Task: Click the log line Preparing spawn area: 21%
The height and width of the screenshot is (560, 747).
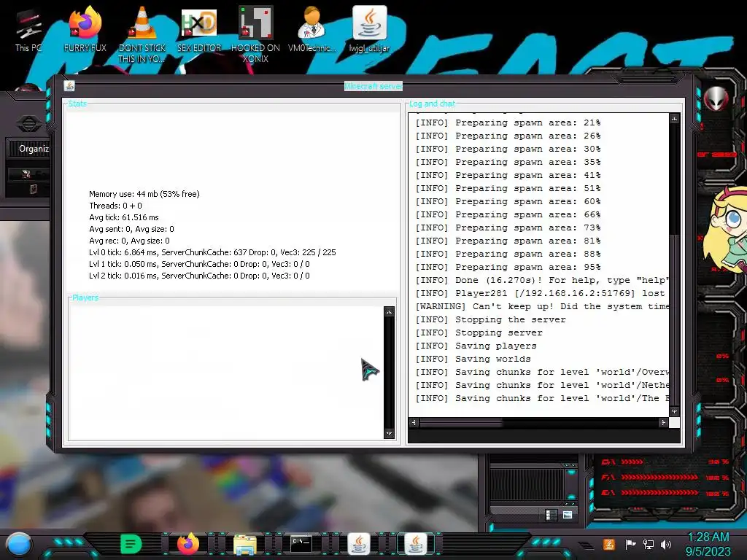Action: (508, 122)
